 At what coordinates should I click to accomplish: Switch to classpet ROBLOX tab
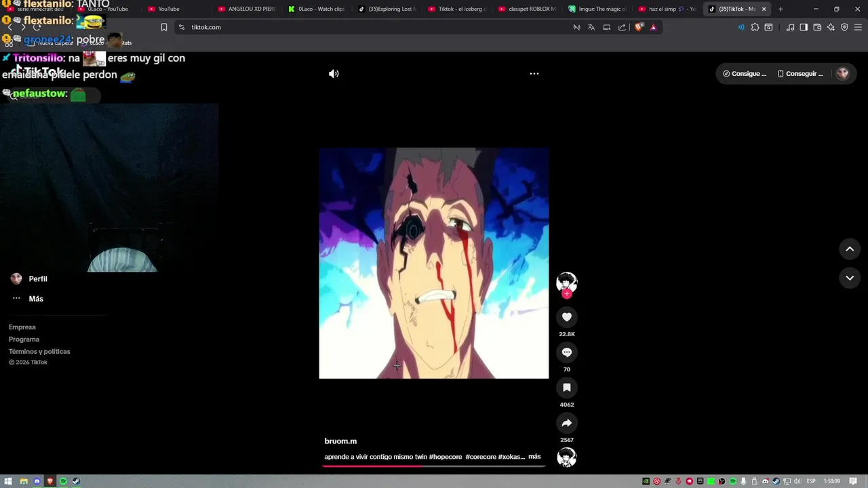tap(527, 9)
